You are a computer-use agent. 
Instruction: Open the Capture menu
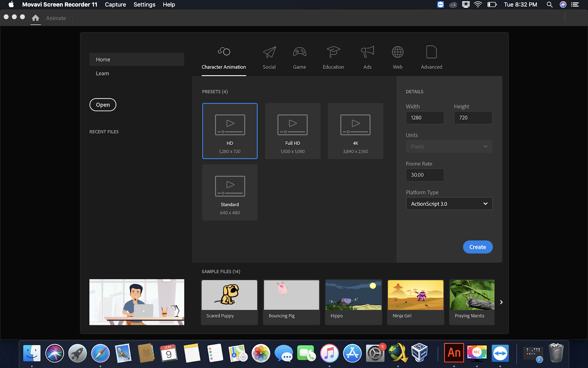click(115, 4)
